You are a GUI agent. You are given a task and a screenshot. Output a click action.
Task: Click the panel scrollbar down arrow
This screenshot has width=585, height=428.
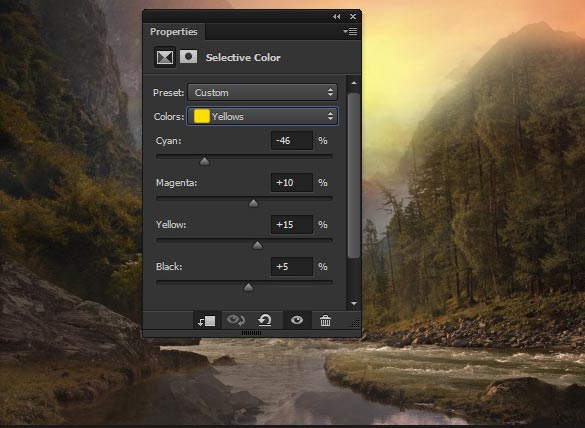pos(354,303)
